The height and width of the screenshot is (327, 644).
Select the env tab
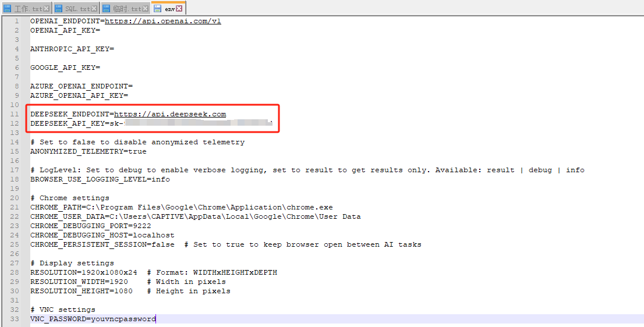coord(168,8)
